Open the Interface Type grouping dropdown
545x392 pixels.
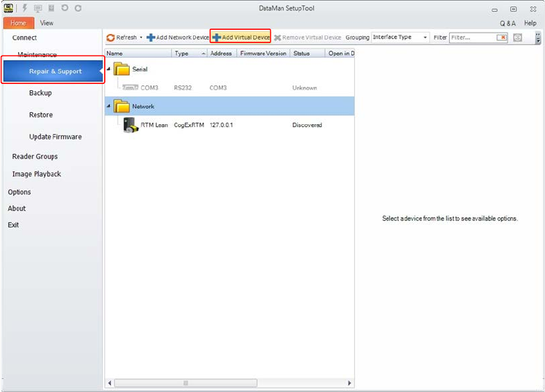coord(400,37)
